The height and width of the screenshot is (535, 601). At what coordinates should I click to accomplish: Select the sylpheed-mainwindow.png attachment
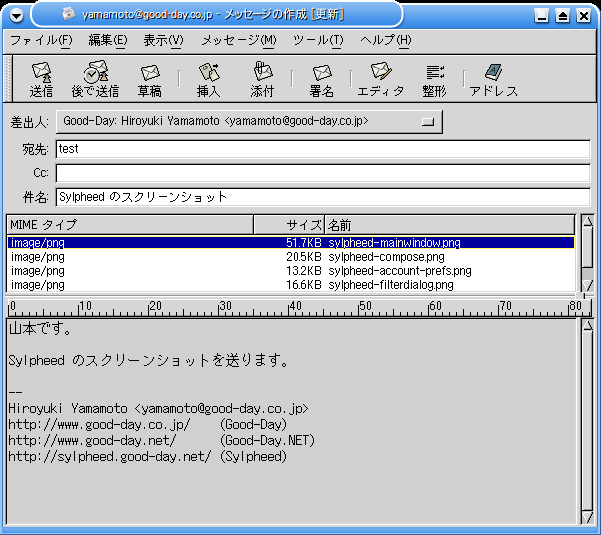pos(394,243)
